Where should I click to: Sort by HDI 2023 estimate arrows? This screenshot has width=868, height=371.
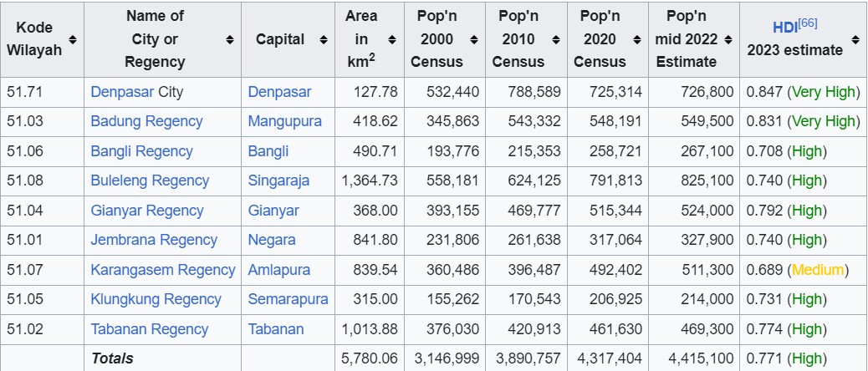[855, 39]
